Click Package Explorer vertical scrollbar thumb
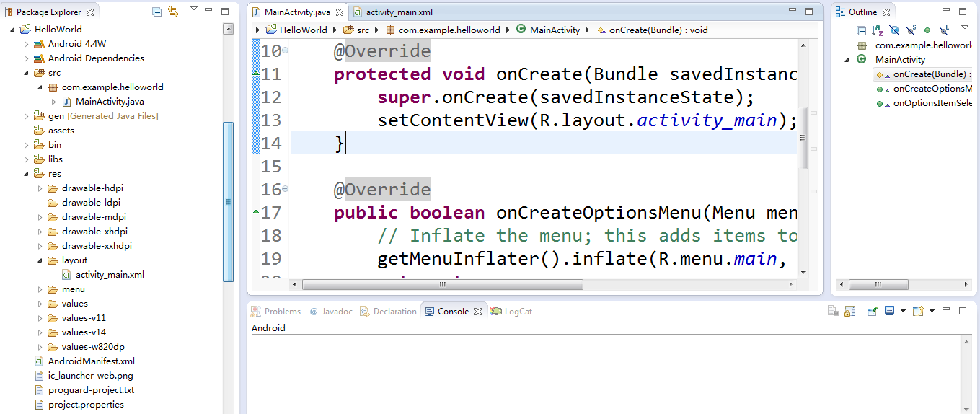This screenshot has width=980, height=414. click(x=228, y=201)
